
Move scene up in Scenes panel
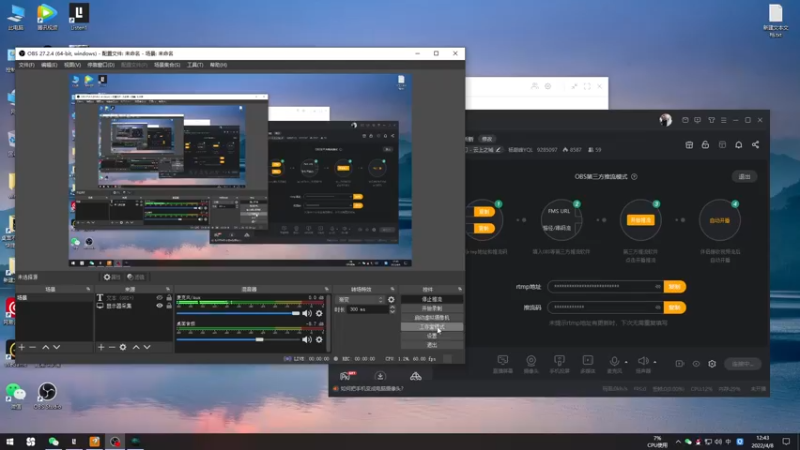tap(45, 347)
